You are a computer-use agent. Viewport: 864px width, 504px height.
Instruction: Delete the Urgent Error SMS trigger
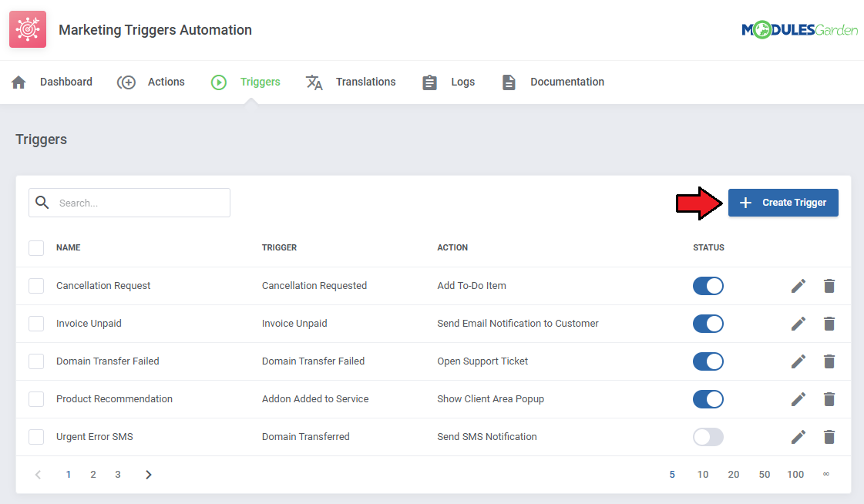pos(829,437)
